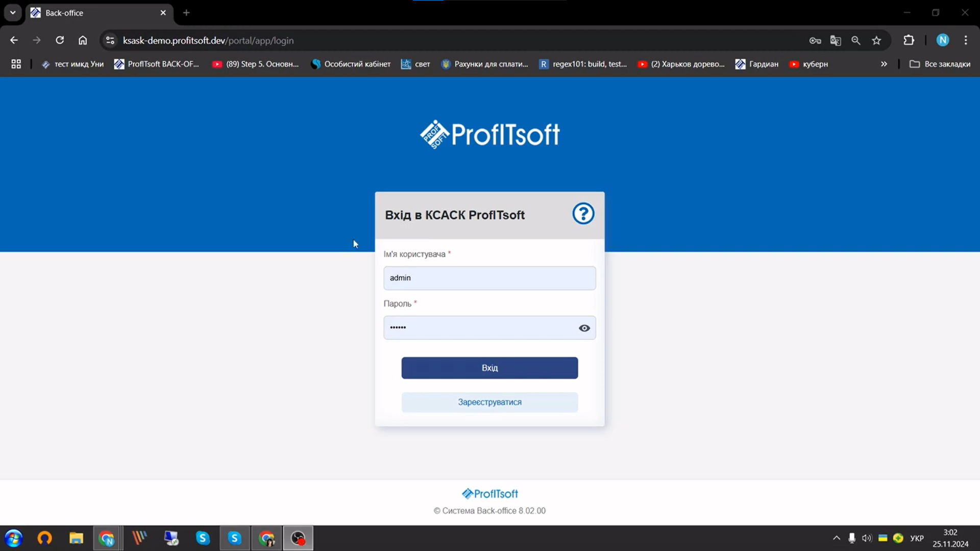
Task: Bookmark this page with star icon
Action: 876,40
